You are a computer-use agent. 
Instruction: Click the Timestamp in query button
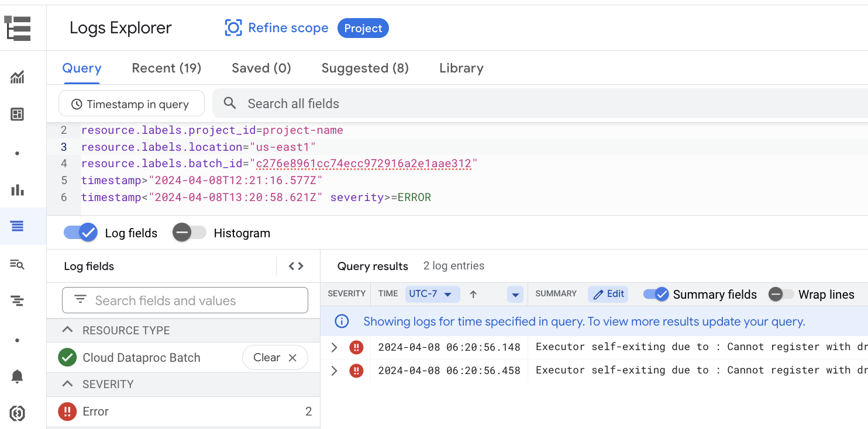(131, 103)
